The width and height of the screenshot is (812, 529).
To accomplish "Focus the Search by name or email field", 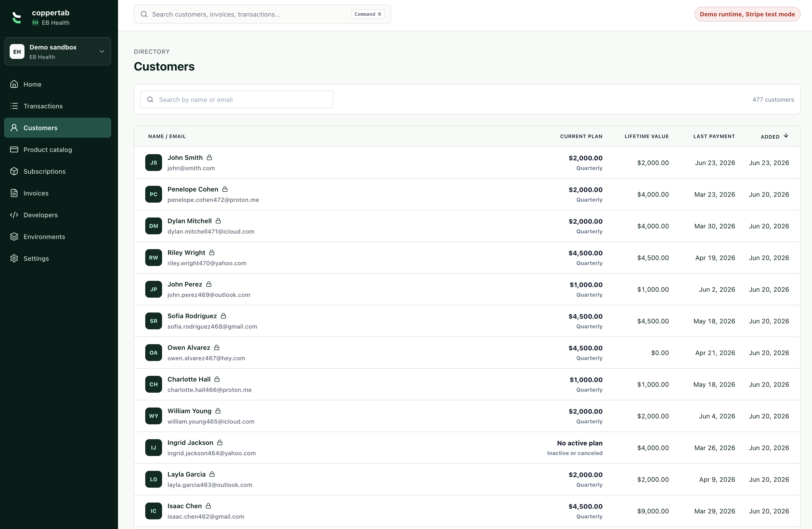I will pyautogui.click(x=237, y=99).
